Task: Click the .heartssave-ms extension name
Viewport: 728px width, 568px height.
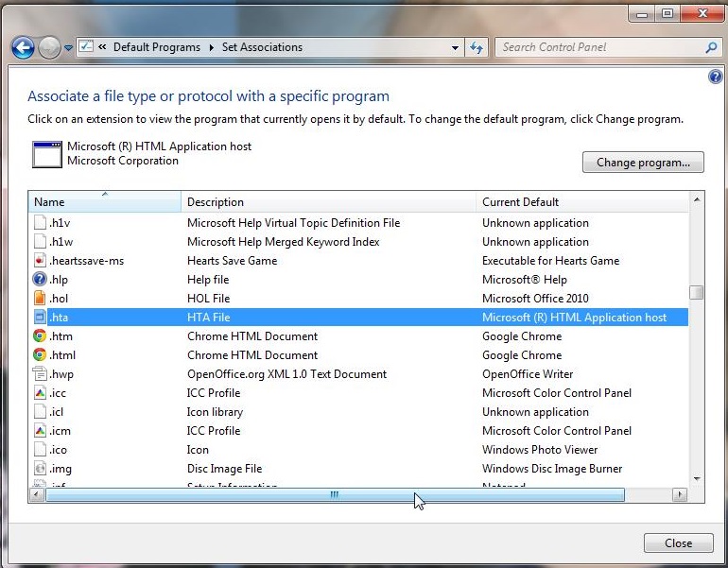Action: pos(87,261)
